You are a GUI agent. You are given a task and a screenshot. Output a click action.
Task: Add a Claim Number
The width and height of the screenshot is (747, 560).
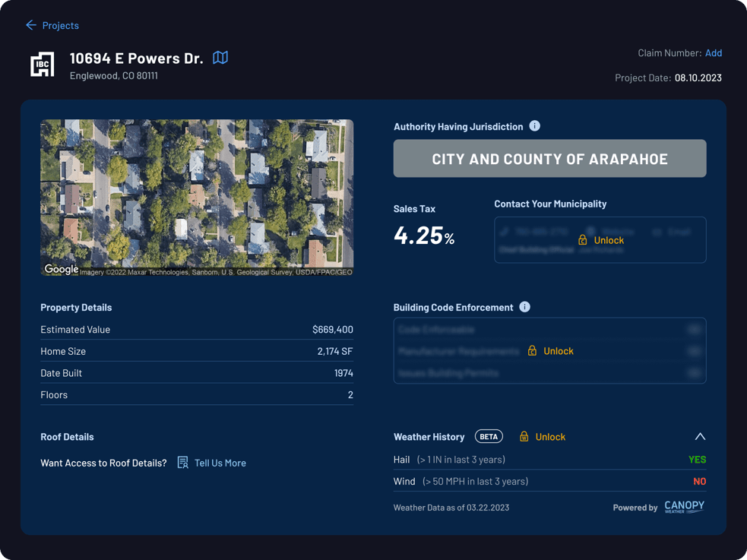(713, 53)
